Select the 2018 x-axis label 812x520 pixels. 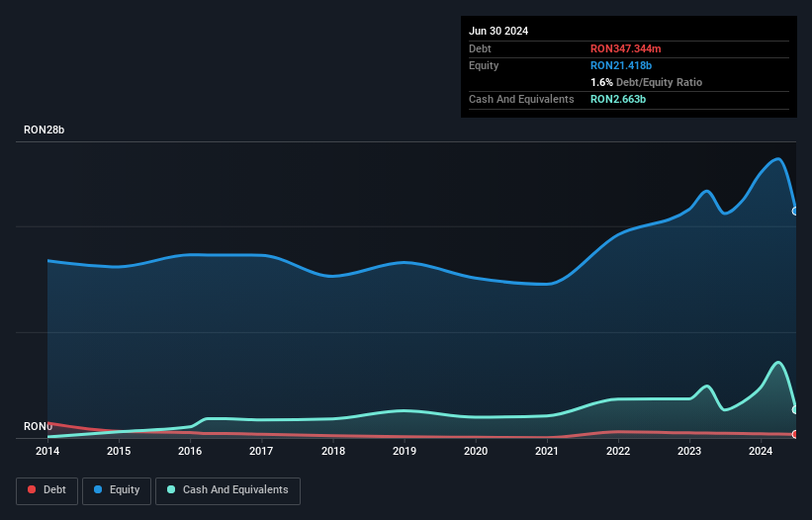point(333,451)
